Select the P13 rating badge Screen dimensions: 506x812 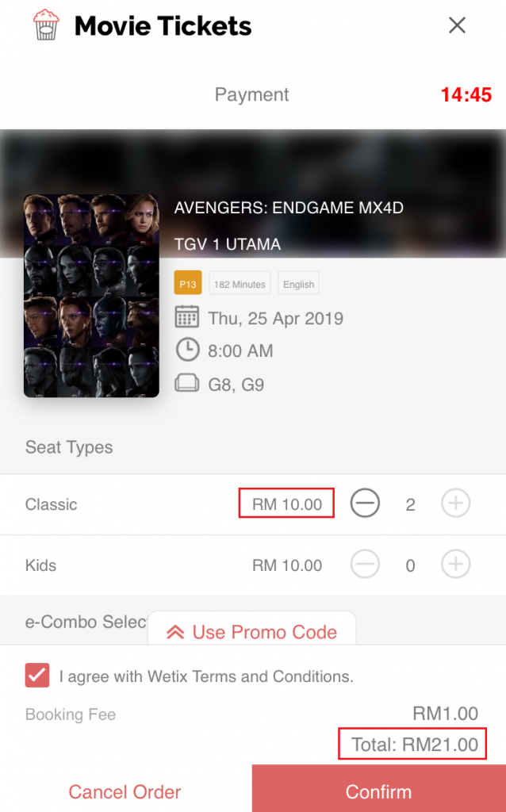click(x=188, y=283)
